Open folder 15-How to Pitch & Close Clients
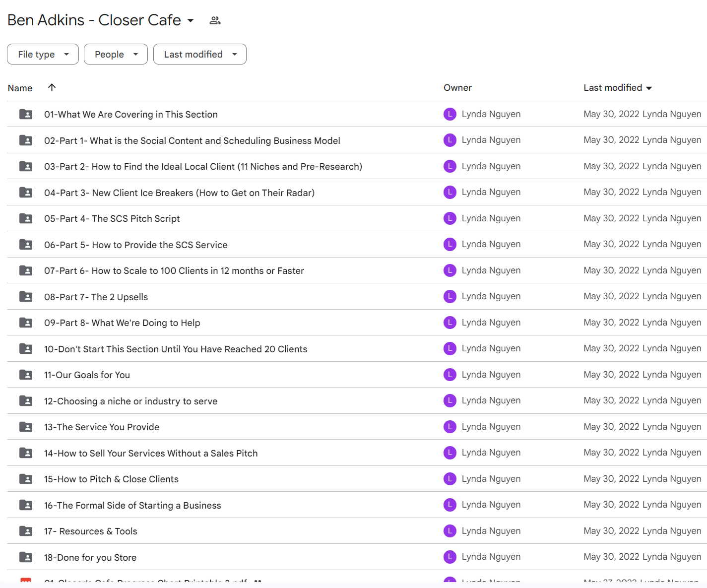This screenshot has width=707, height=588. pos(111,479)
